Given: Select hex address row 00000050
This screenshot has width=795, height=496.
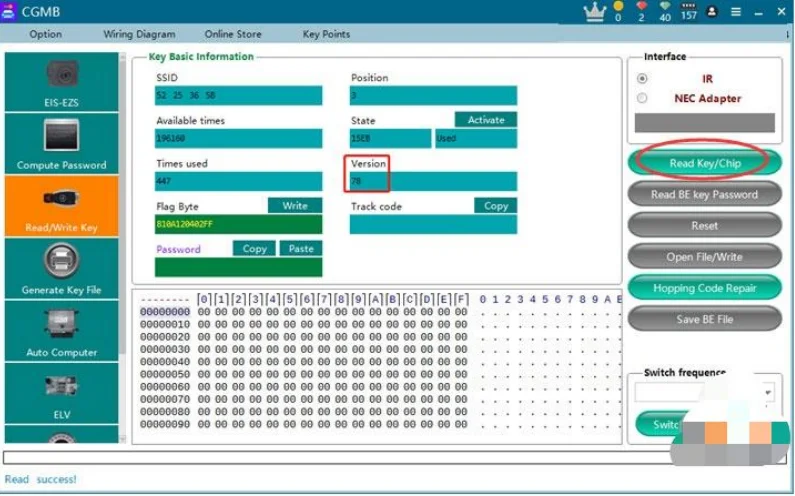Looking at the screenshot, I should [165, 374].
